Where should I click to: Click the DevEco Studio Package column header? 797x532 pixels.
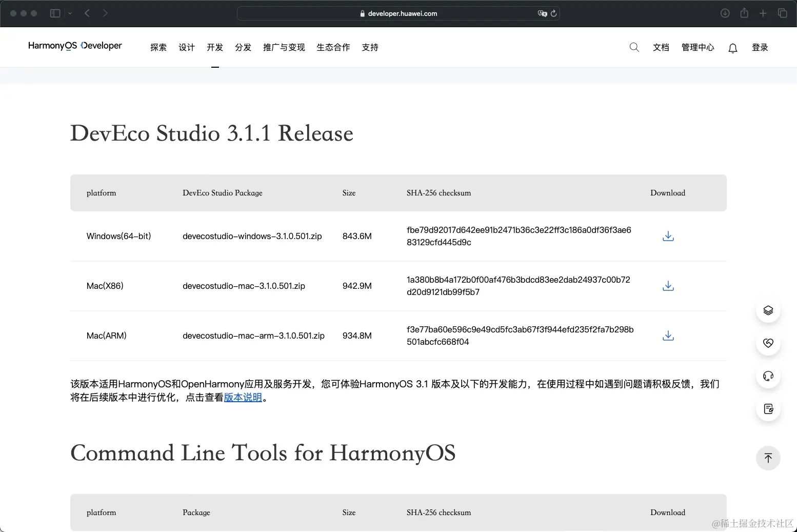point(223,193)
